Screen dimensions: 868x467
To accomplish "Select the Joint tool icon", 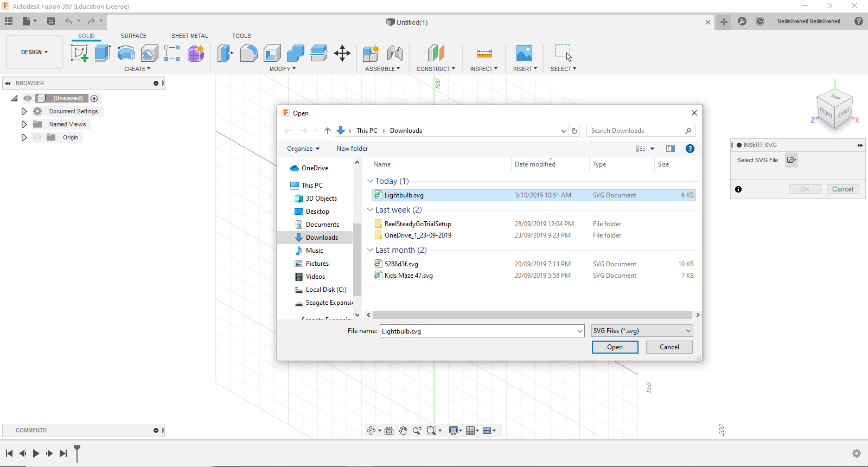I will 395,53.
